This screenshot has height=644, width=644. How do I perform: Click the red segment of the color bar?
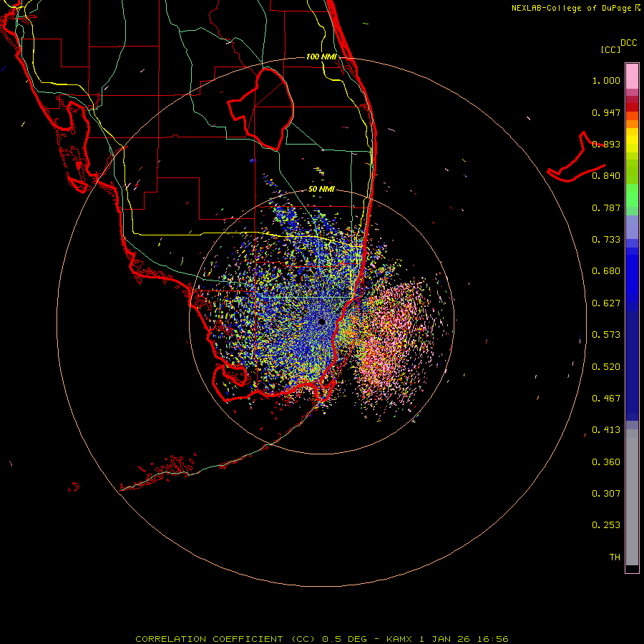point(632,107)
